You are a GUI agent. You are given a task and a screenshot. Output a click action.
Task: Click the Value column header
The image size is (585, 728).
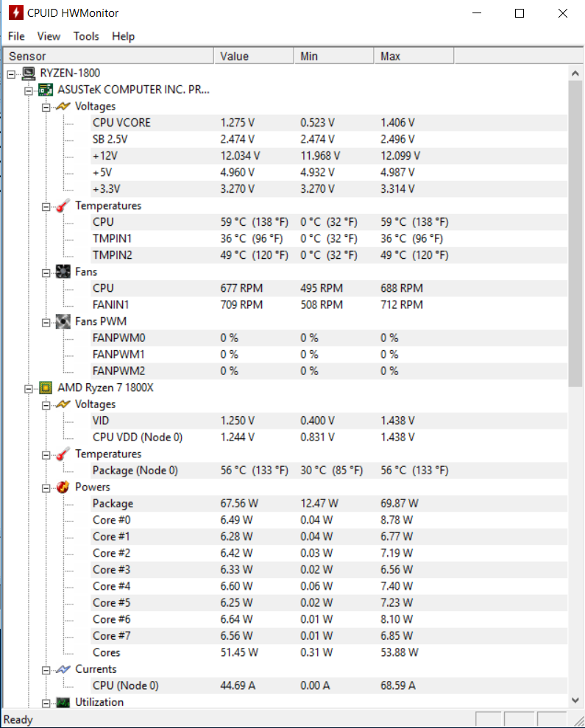coord(254,56)
